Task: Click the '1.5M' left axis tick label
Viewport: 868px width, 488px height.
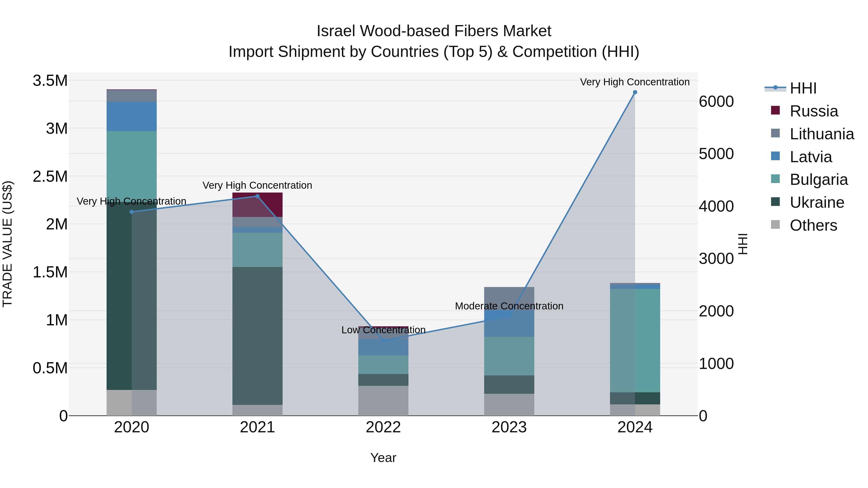Action: [x=50, y=272]
